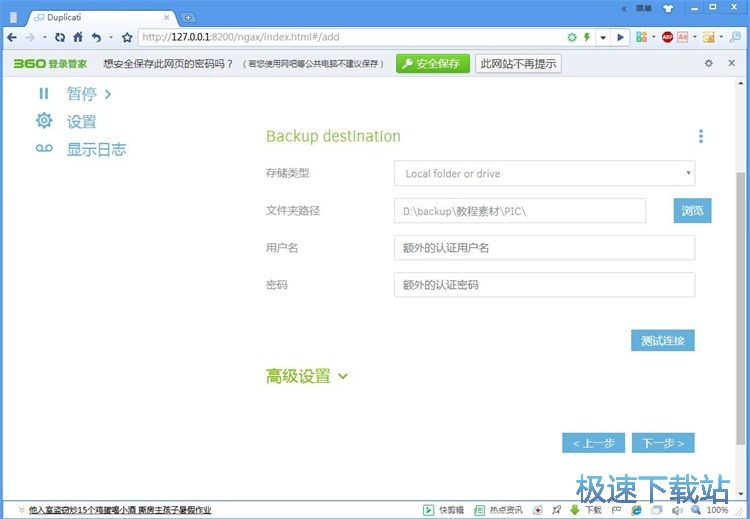The height and width of the screenshot is (519, 750).
Task: Go back using the browser back arrow
Action: pyautogui.click(x=12, y=37)
